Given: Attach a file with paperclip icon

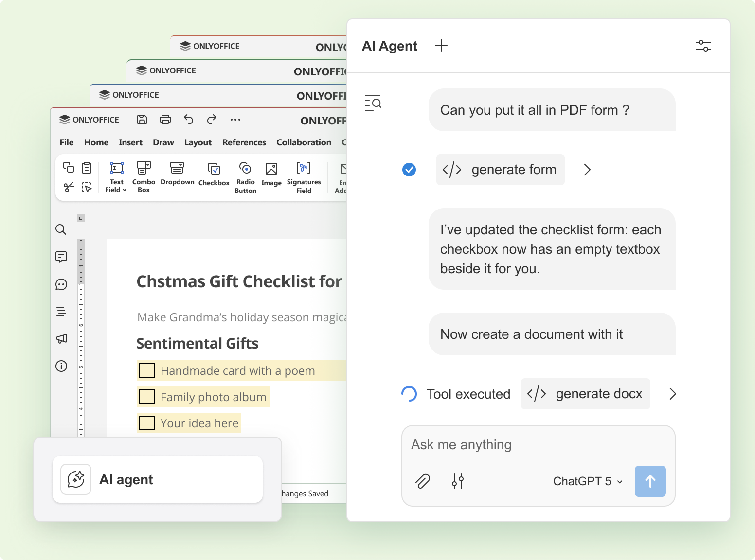Looking at the screenshot, I should (x=423, y=481).
